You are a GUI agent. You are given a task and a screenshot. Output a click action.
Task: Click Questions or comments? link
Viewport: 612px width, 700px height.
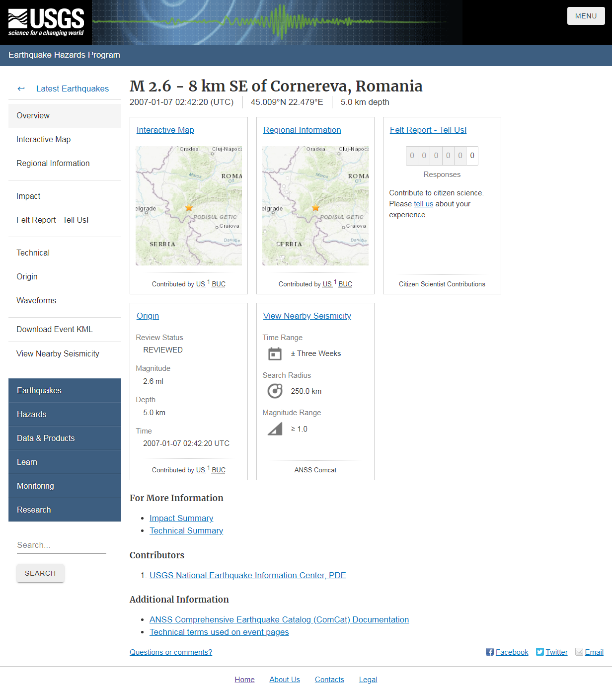point(171,652)
